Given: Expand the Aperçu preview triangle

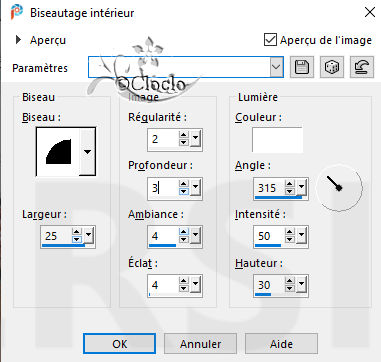Looking at the screenshot, I should pos(18,40).
